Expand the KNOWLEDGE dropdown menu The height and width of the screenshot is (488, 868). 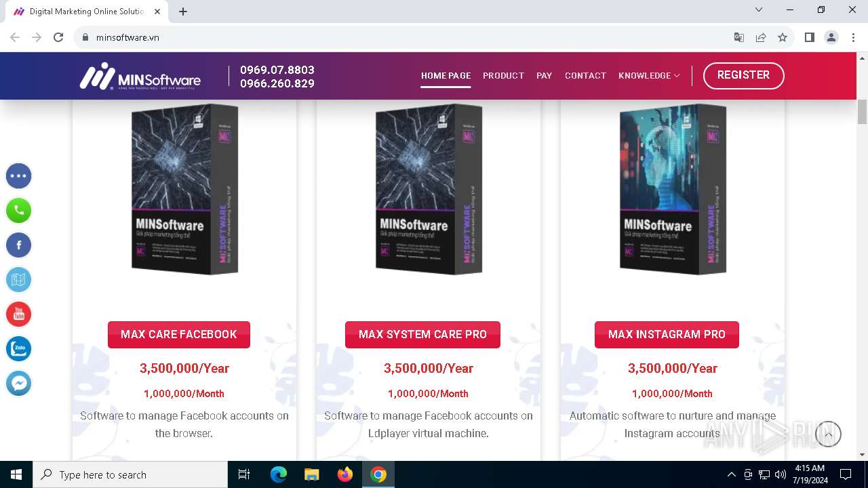click(649, 76)
